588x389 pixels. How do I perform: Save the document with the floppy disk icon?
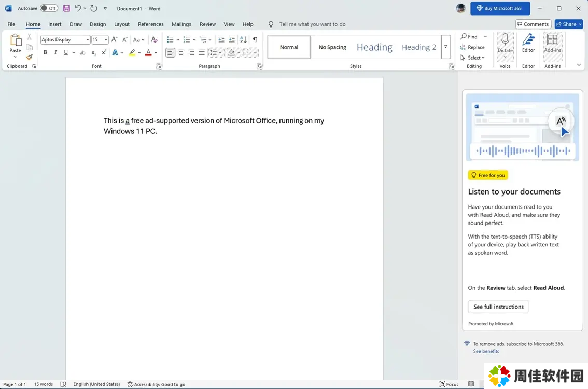click(x=66, y=8)
